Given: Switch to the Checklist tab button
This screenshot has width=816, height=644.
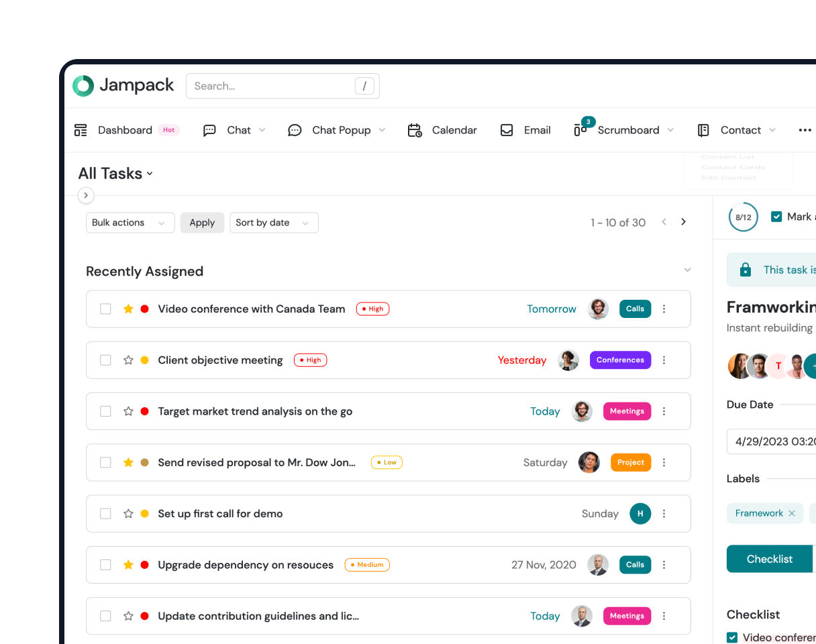Looking at the screenshot, I should pos(769,559).
